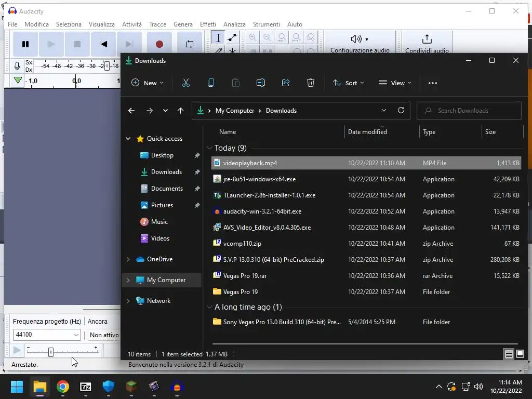Click the Share icon in Explorer toolbar
Viewport: 532px width, 399px height.
(x=286, y=83)
